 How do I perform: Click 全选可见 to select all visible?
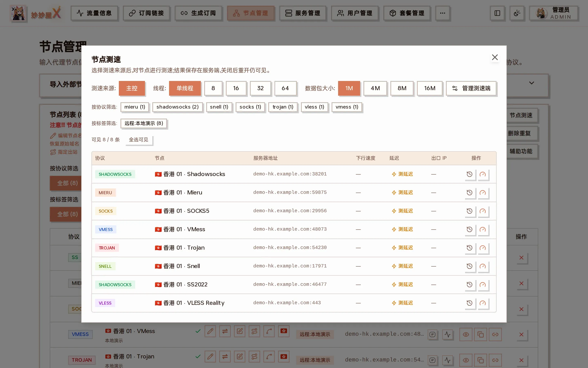(x=139, y=140)
